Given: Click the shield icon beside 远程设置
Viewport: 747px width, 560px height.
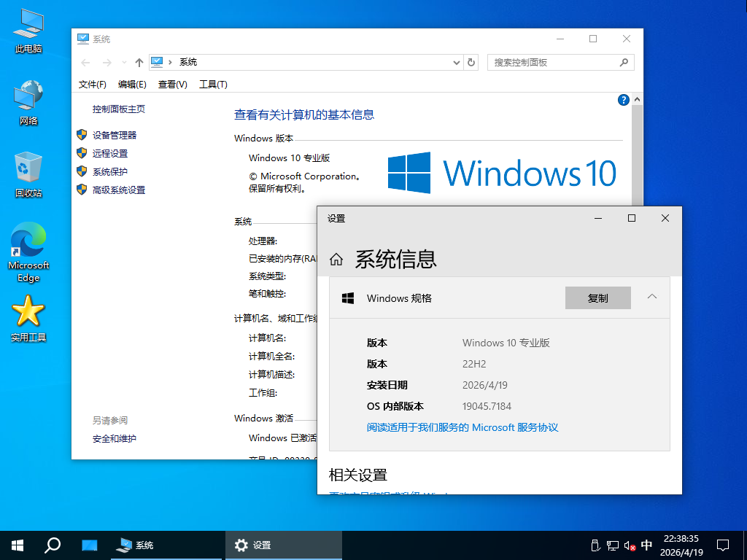Looking at the screenshot, I should click(82, 153).
